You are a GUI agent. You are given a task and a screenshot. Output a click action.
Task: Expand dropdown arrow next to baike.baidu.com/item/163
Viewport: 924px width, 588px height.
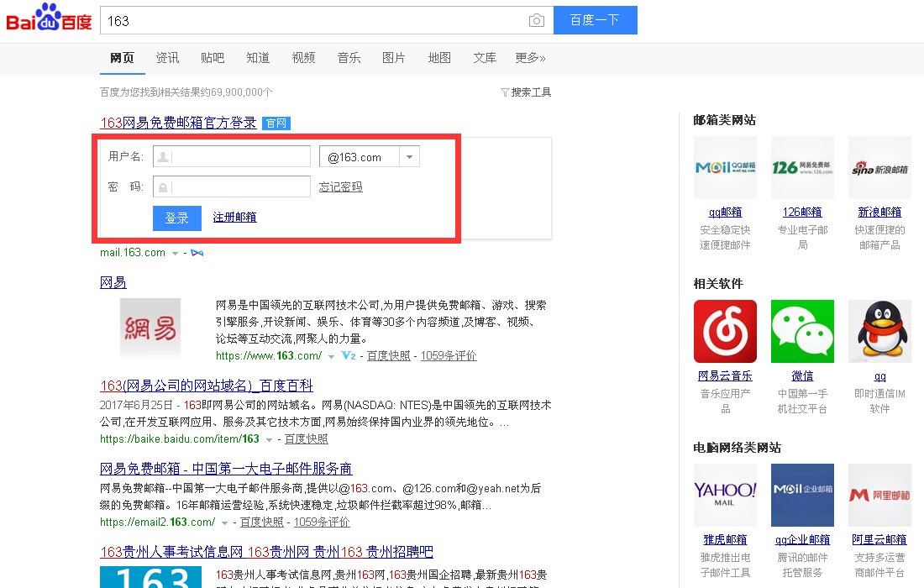coord(269,439)
